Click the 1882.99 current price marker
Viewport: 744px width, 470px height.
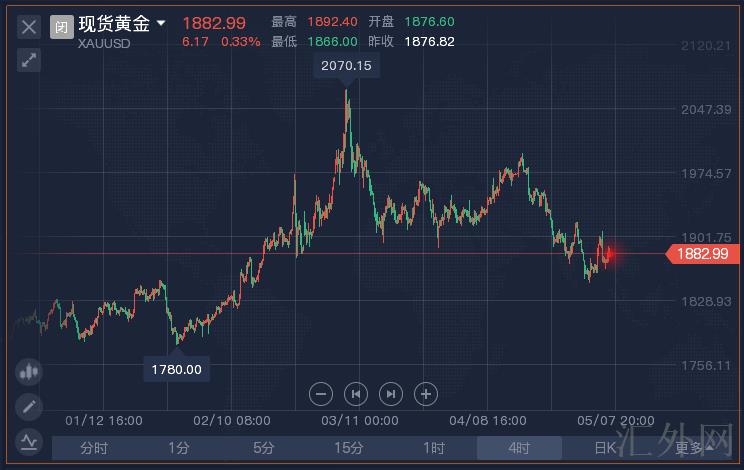(x=702, y=254)
